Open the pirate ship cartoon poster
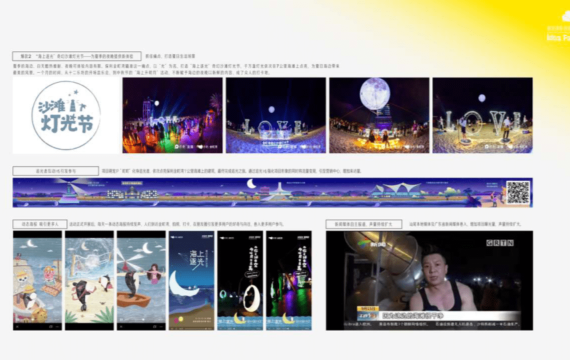 [x=37, y=280]
